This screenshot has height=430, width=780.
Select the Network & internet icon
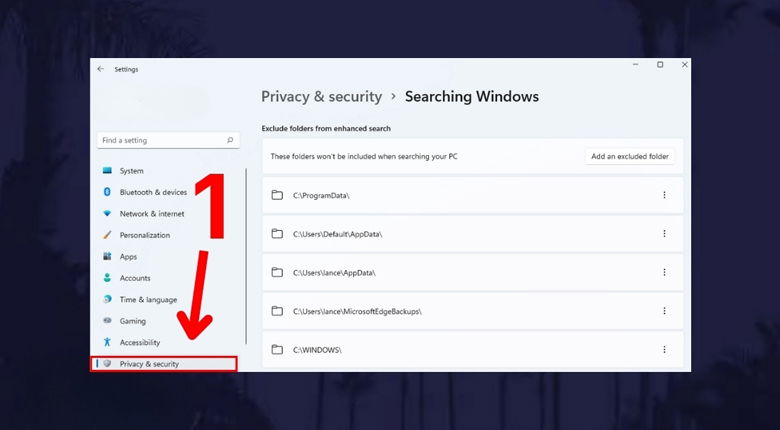(x=107, y=214)
